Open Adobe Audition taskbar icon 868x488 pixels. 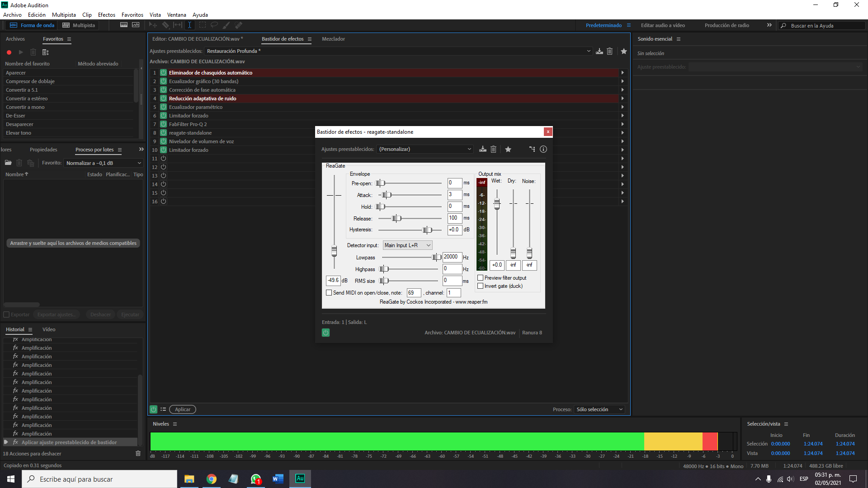pos(300,479)
